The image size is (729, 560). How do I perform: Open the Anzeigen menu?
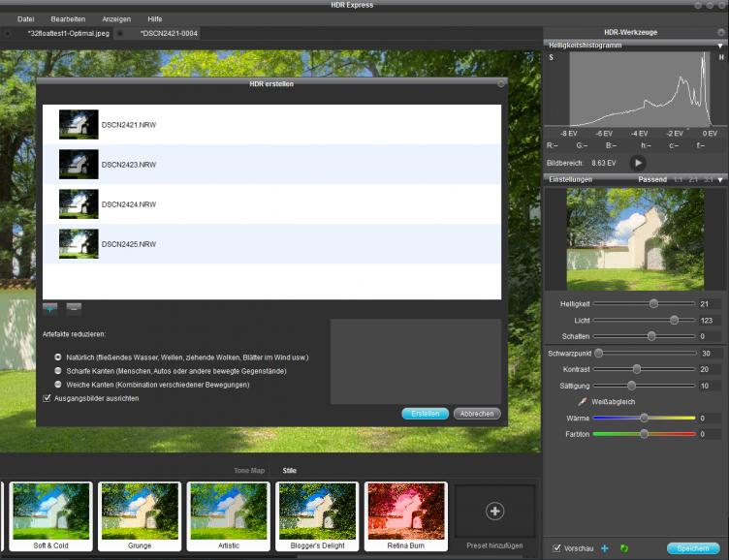pos(116,19)
